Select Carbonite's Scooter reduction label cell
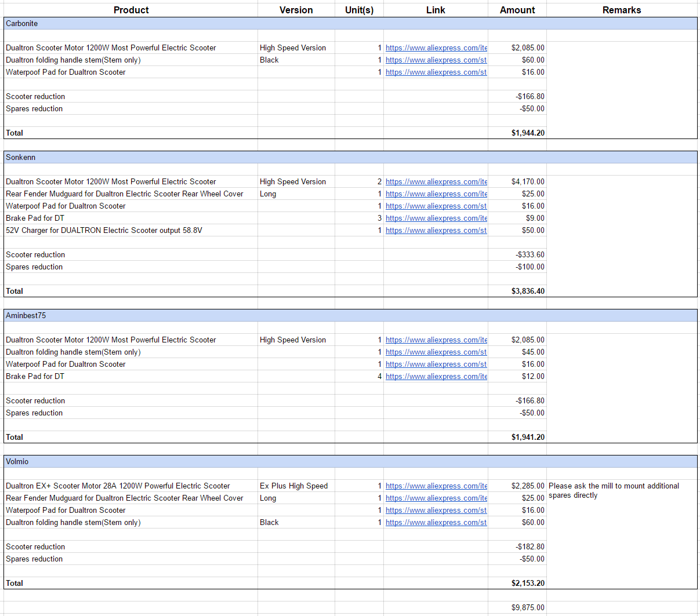700x616 pixels. (x=131, y=96)
